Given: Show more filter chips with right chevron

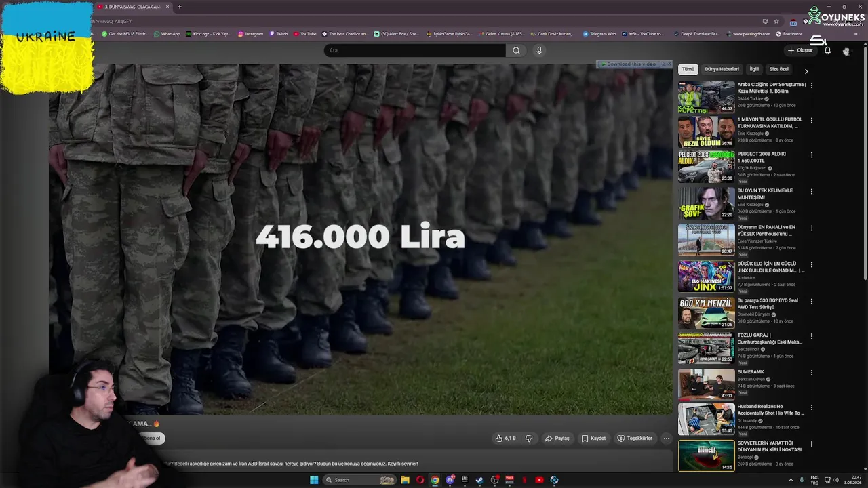Looking at the screenshot, I should (x=806, y=70).
